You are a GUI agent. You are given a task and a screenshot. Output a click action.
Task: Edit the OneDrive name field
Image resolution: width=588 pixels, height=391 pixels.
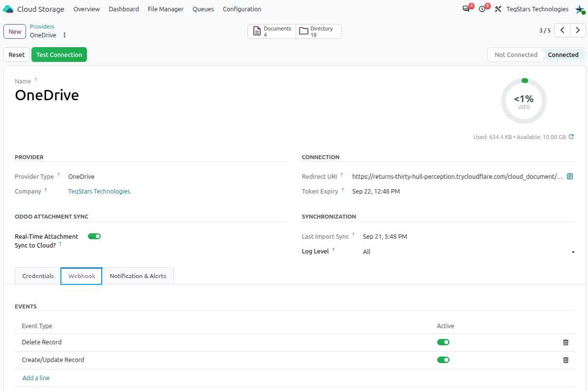pos(47,95)
